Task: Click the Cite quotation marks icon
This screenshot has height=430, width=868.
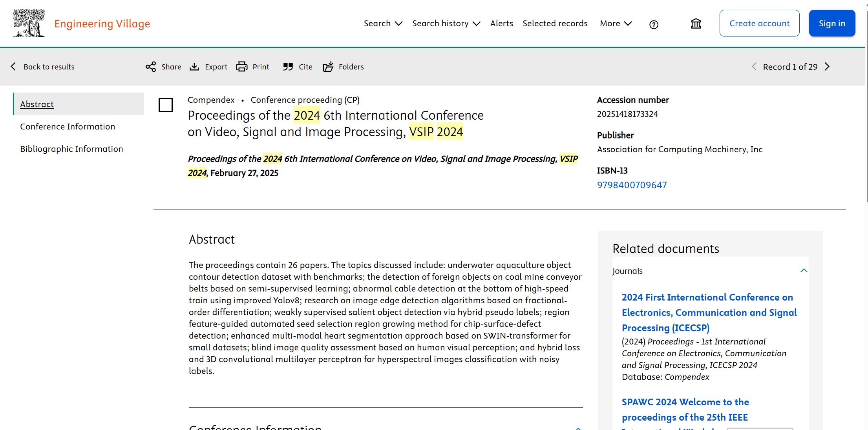Action: pyautogui.click(x=288, y=67)
